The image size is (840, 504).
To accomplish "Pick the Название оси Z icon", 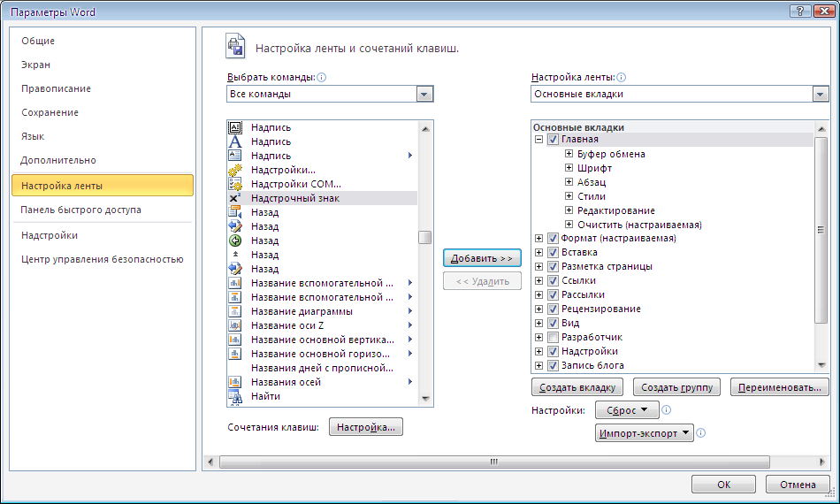I will tap(235, 325).
